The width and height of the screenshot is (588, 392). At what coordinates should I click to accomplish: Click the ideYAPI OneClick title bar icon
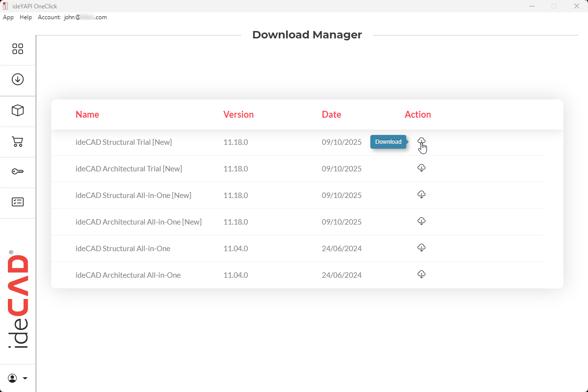(x=5, y=6)
